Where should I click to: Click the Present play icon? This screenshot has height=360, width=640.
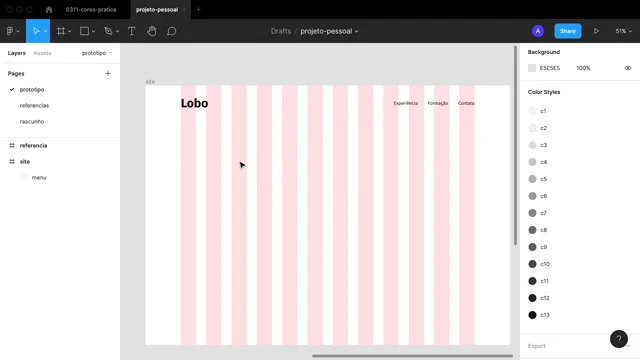596,31
